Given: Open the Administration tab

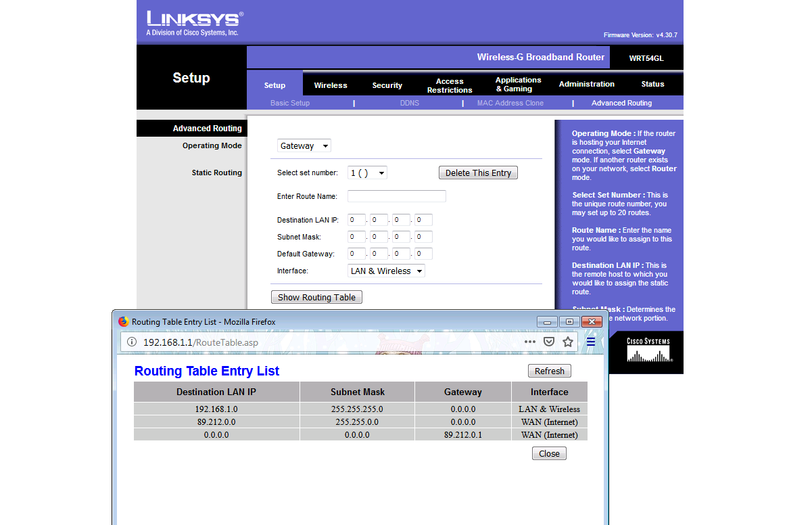Looking at the screenshot, I should (587, 85).
